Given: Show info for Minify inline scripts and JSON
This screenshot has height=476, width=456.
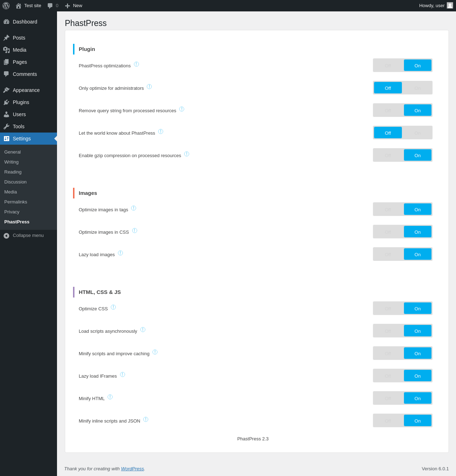Looking at the screenshot, I should click(146, 419).
